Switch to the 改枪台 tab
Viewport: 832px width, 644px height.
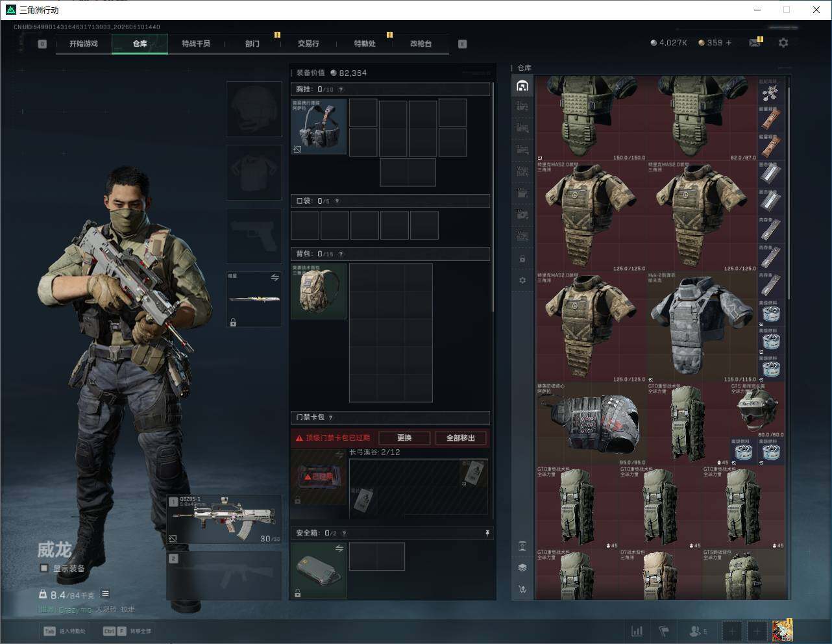(x=421, y=43)
